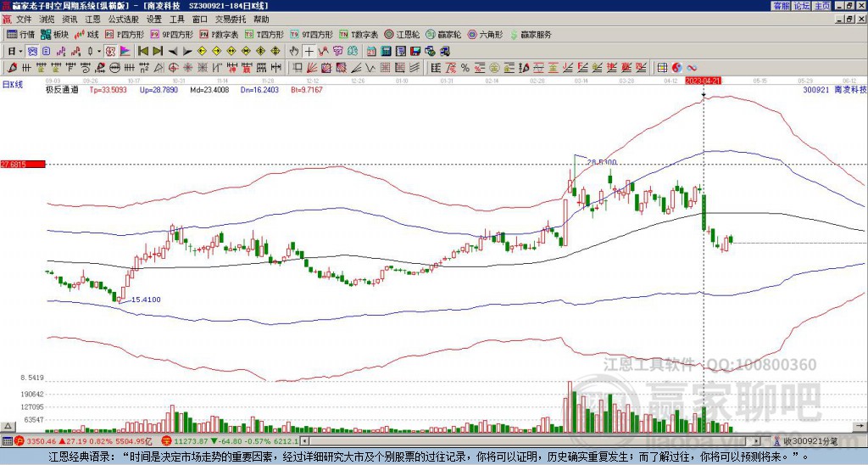The image size is (868, 465).
Task: Open the calendar icon in toolbar
Action: pos(371,52)
